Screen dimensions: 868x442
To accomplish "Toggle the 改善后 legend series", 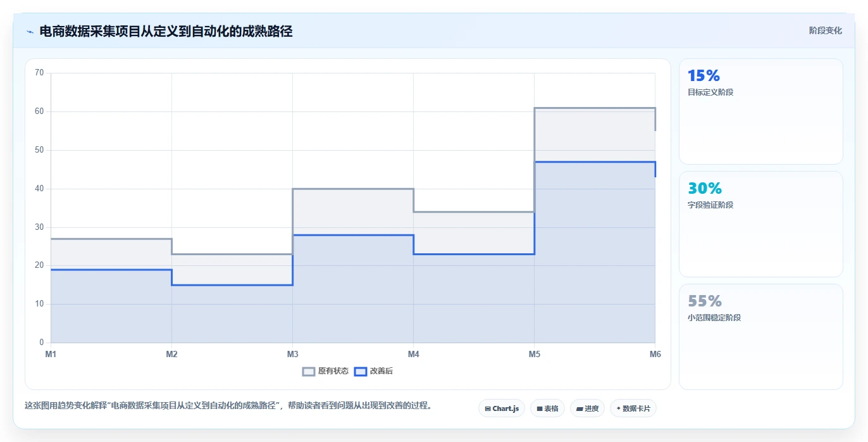I will coord(373,371).
